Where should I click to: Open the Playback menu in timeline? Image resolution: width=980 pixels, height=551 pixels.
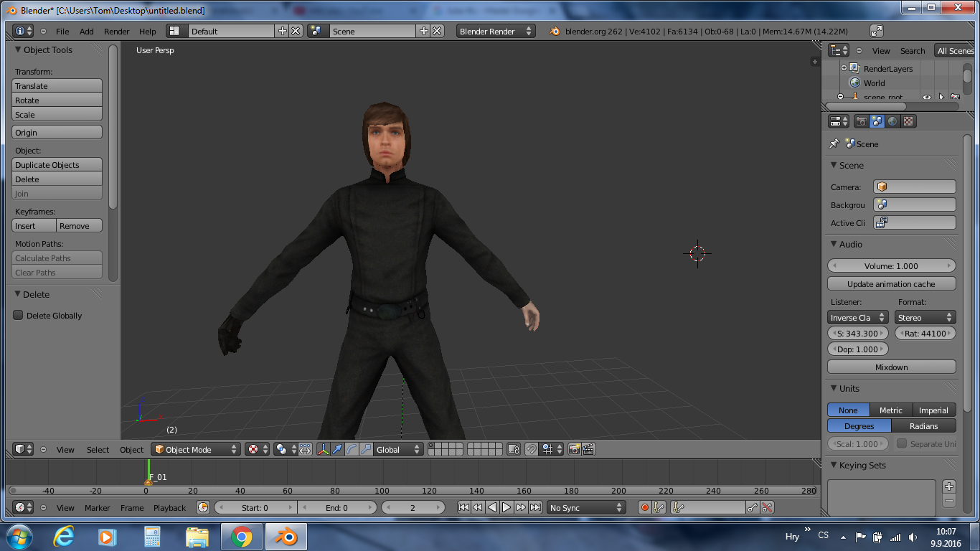coord(169,507)
